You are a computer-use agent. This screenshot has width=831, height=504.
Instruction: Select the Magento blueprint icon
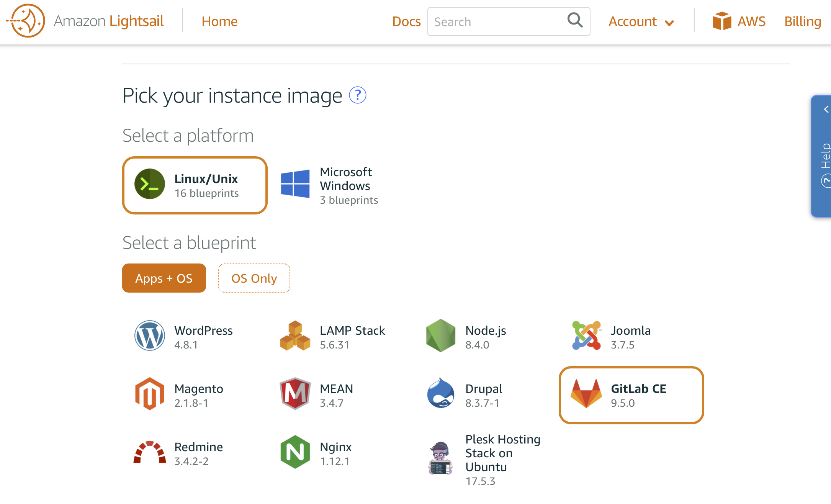pyautogui.click(x=150, y=394)
